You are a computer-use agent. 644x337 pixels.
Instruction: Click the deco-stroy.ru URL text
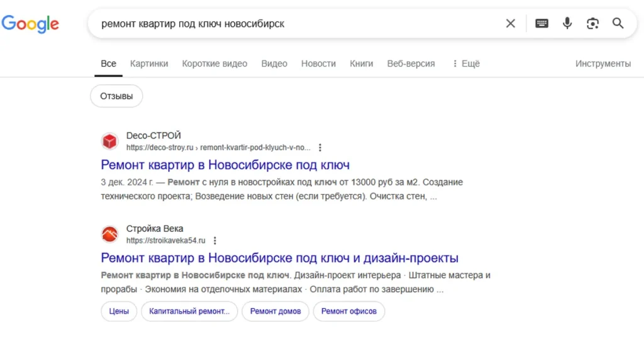[218, 147]
